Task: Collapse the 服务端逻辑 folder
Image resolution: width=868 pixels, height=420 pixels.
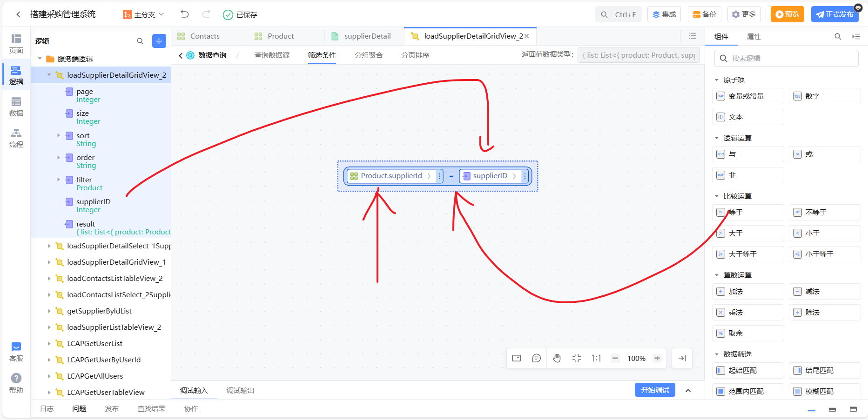Action: (x=40, y=59)
